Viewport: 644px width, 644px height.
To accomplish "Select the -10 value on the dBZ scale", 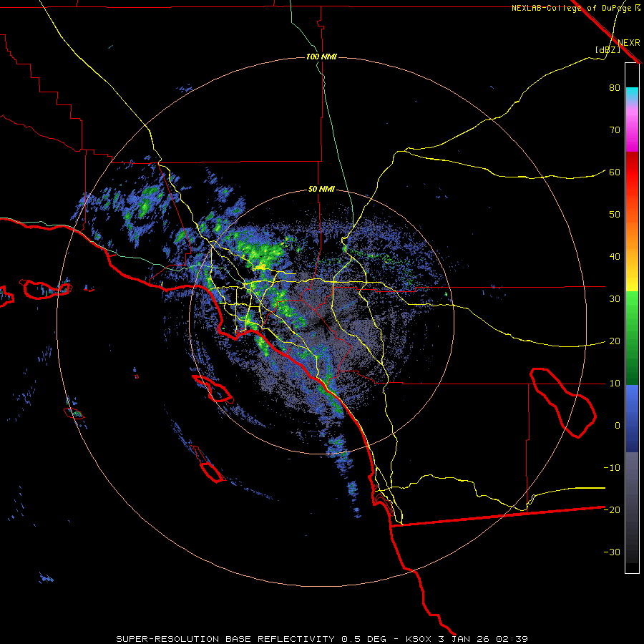I will pyautogui.click(x=612, y=468).
